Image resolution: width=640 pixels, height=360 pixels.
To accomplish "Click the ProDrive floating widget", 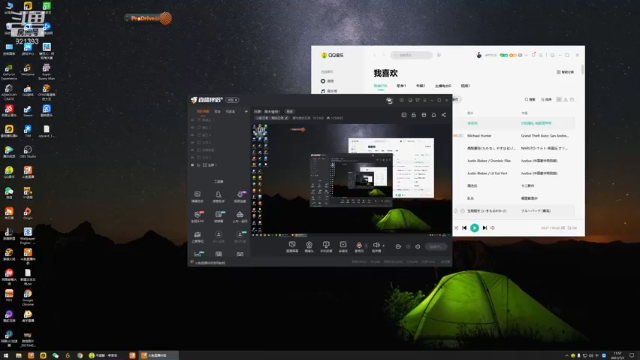I will 148,18.
